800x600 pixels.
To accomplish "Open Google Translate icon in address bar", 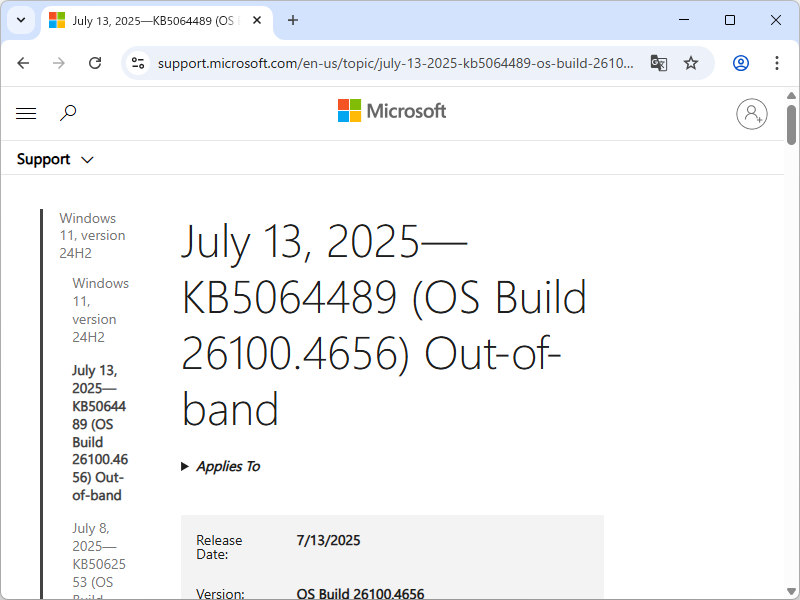I will pyautogui.click(x=659, y=62).
